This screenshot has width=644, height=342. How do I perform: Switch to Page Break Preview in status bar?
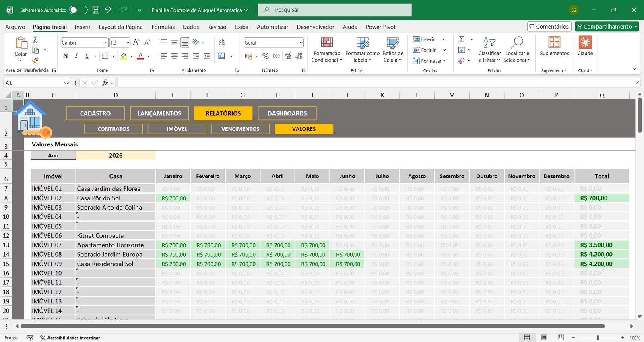click(x=561, y=338)
